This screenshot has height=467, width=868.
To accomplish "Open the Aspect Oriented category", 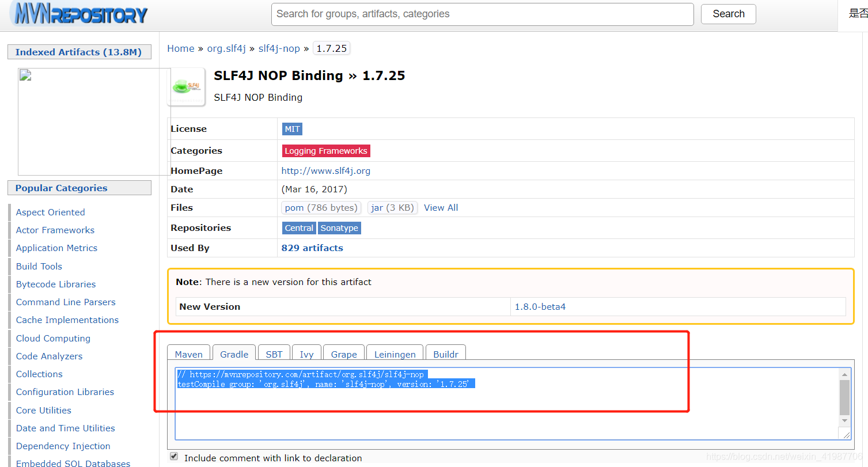I will 51,212.
